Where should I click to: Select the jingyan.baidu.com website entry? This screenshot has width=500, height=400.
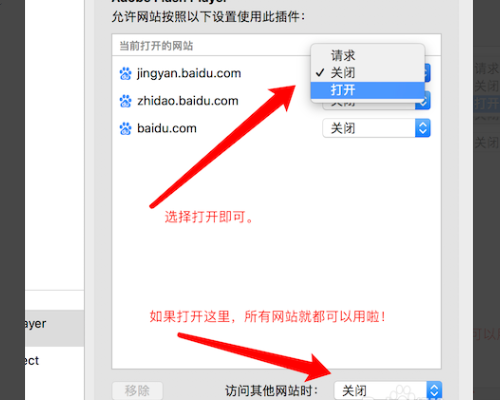pos(189,73)
